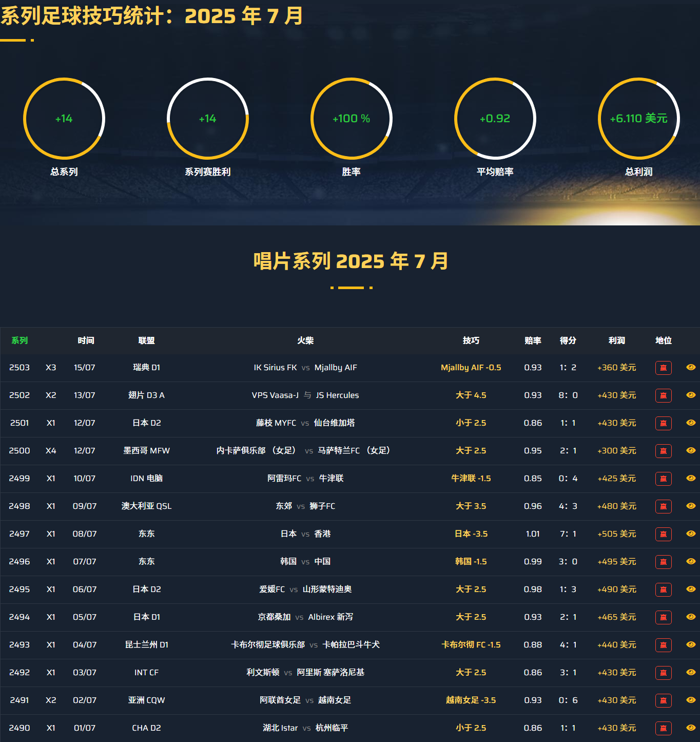Click the 得分 column header
This screenshot has width=700, height=742.
568,340
